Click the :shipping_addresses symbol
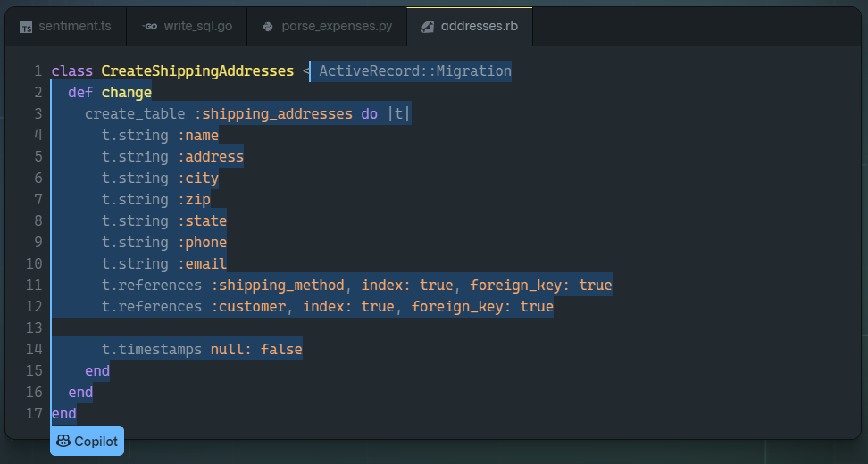Image resolution: width=868 pixels, height=464 pixels. click(x=273, y=114)
